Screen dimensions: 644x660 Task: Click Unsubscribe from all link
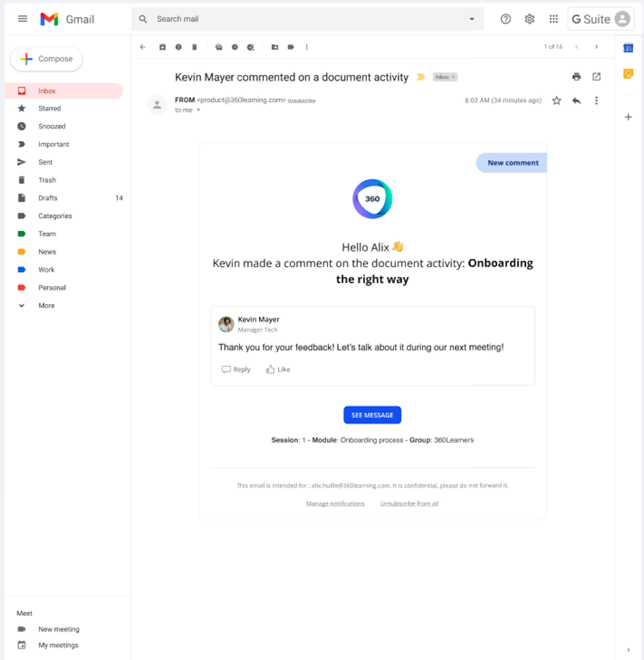pos(409,503)
